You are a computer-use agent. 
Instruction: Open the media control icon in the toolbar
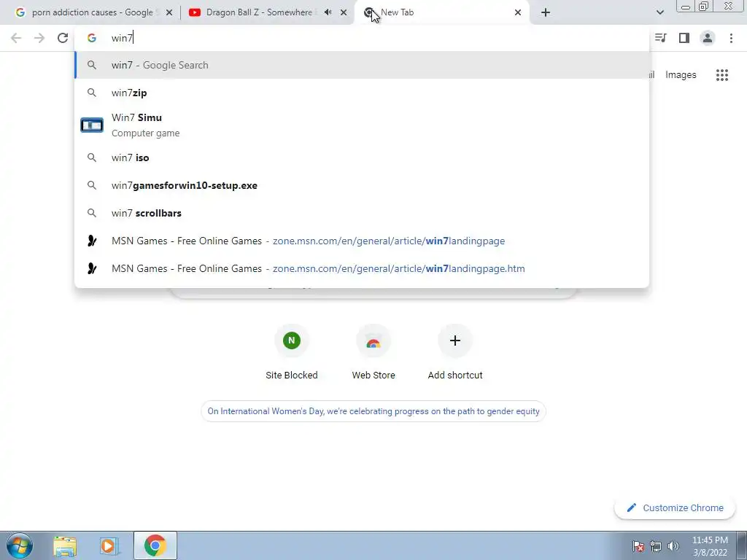coord(661,38)
